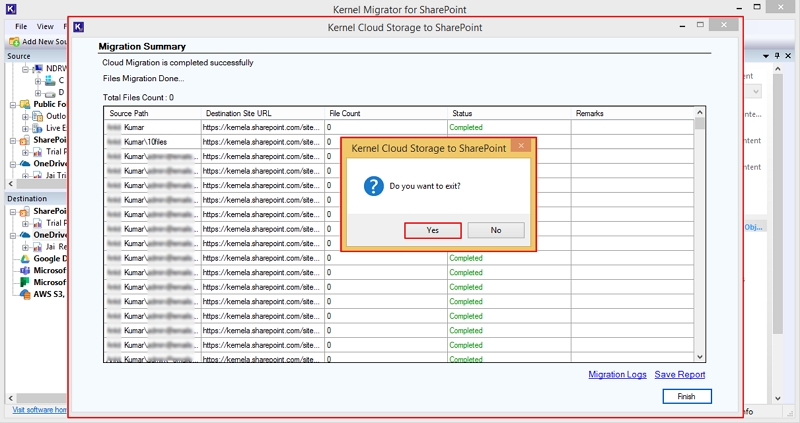Image resolution: width=800 pixels, height=423 pixels.
Task: Select the Trial site icon under Destination SharePoint
Action: click(38, 223)
